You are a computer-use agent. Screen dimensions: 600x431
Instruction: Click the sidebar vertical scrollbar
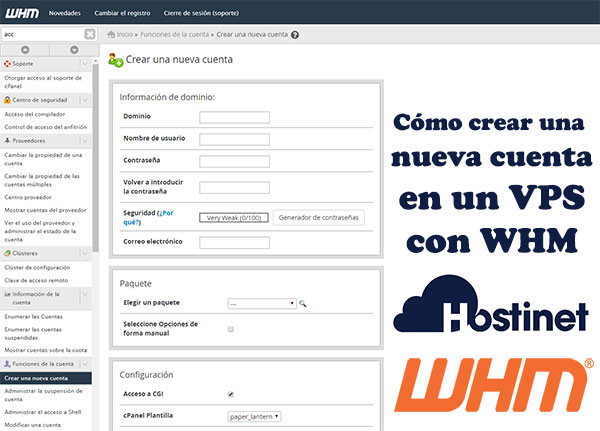click(95, 157)
